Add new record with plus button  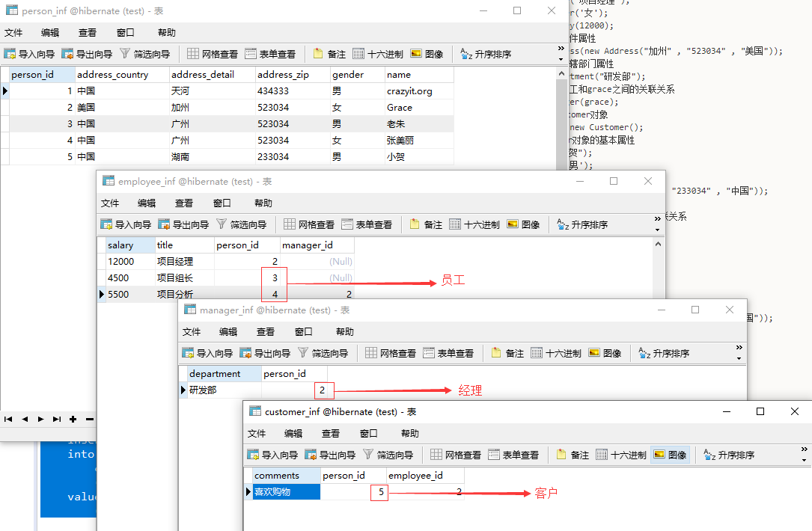pos(73,420)
